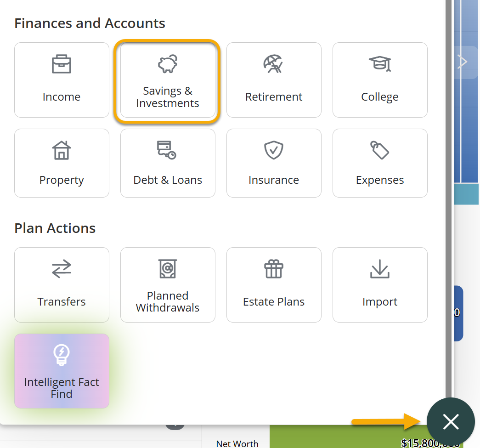Open the Insurance shield tile
480x448 pixels.
(274, 163)
